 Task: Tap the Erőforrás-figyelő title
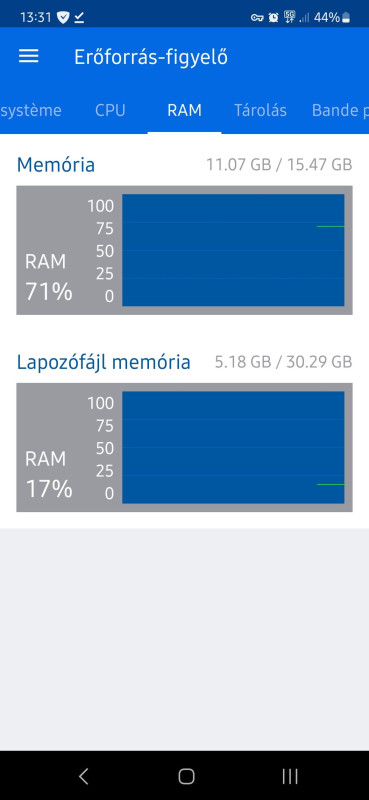[x=151, y=57]
